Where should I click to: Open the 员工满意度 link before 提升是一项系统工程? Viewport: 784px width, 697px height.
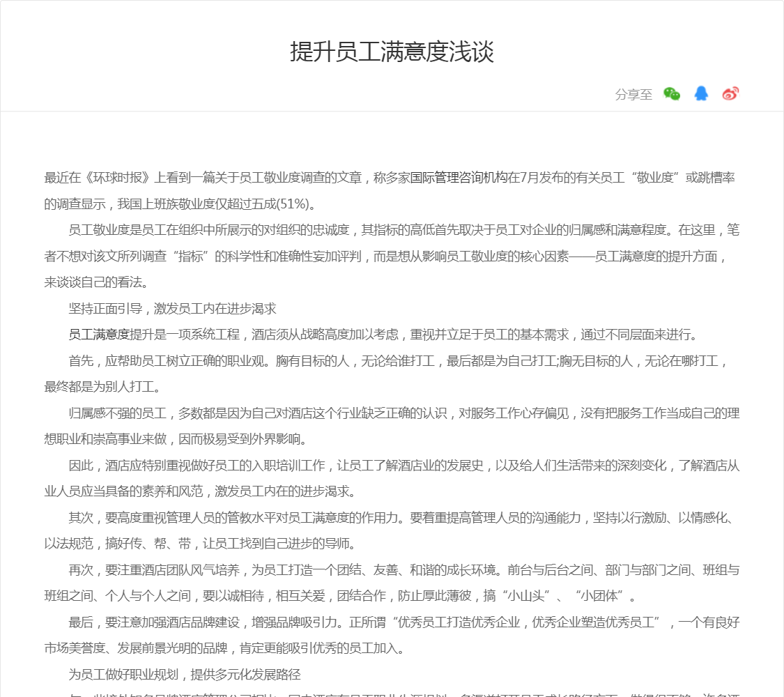click(x=99, y=334)
